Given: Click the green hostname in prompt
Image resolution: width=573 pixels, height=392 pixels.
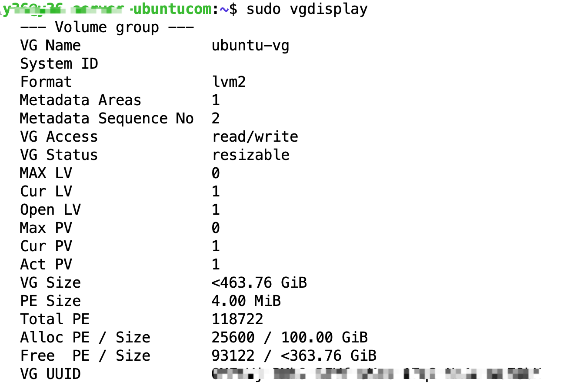Looking at the screenshot, I should coord(107,9).
